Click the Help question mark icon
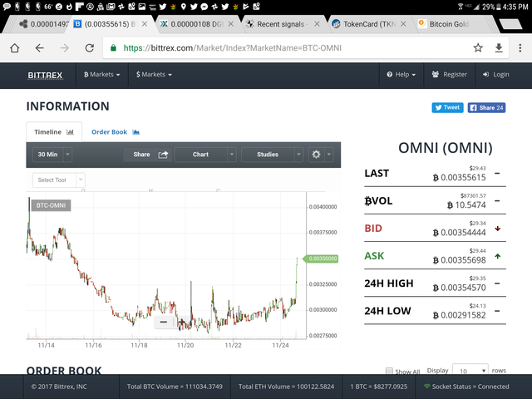Viewport: 532px width, 399px height. 390,74
